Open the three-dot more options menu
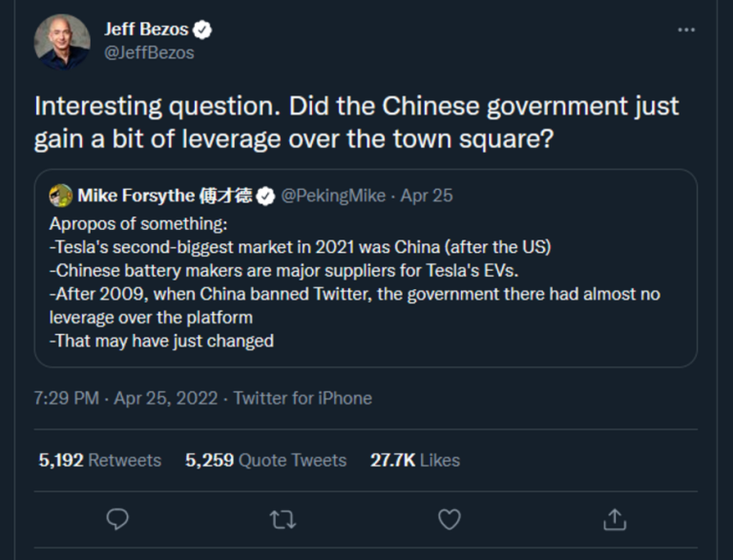 click(x=685, y=31)
